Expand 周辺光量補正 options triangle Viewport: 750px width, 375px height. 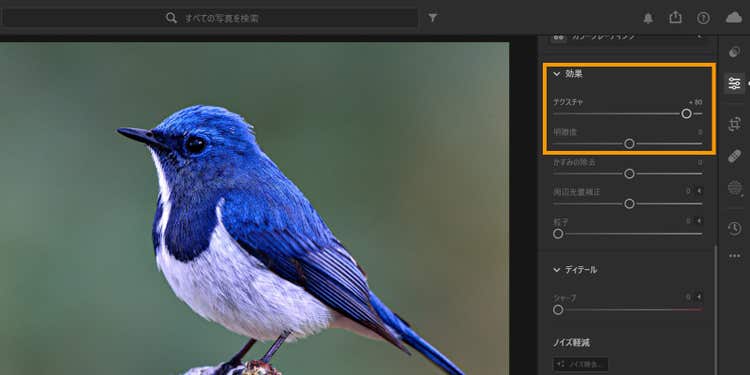point(699,191)
